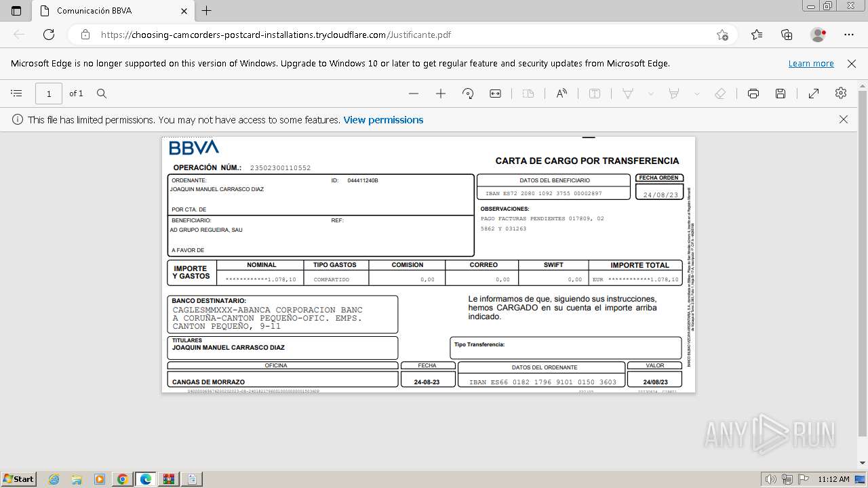Toggle fit to width view

click(x=496, y=94)
